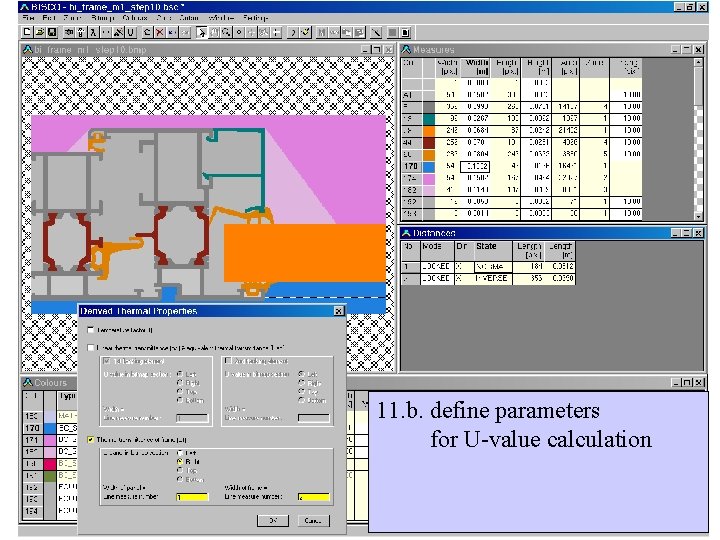Viewport: 720px width, 540px height.
Task: Click the blue swatch of row 170 in Measures
Action: coord(428,166)
